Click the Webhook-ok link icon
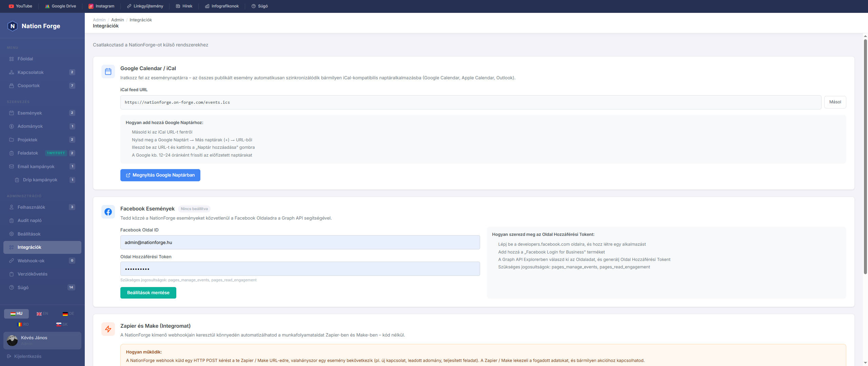Viewport: 868px width, 366px height. [12, 261]
